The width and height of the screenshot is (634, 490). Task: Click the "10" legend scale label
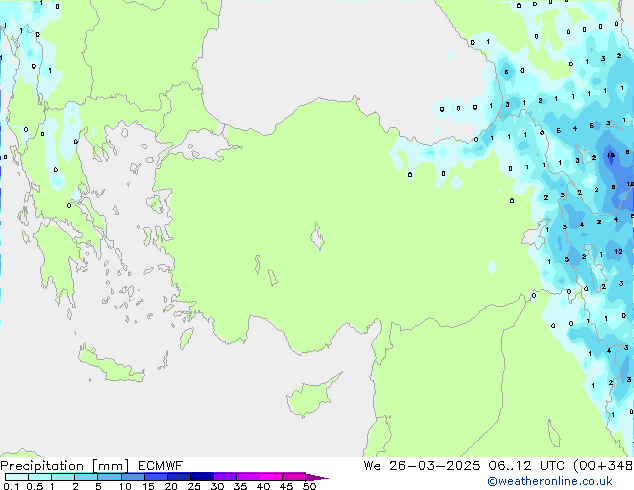(x=125, y=486)
